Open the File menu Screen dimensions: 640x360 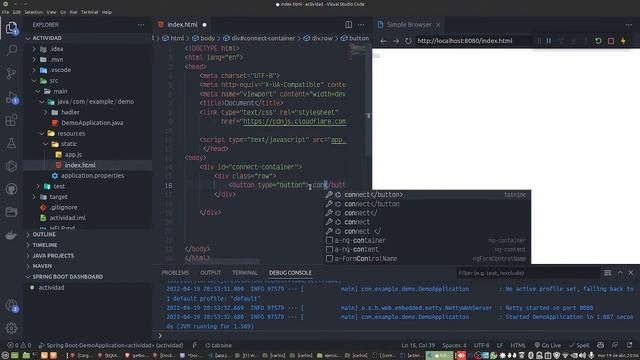coord(5,12)
